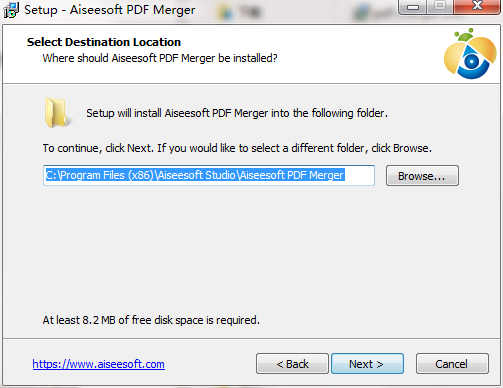Cancel the Aiseesoft PDF Merger setup
The width and height of the screenshot is (503, 388).
click(452, 364)
